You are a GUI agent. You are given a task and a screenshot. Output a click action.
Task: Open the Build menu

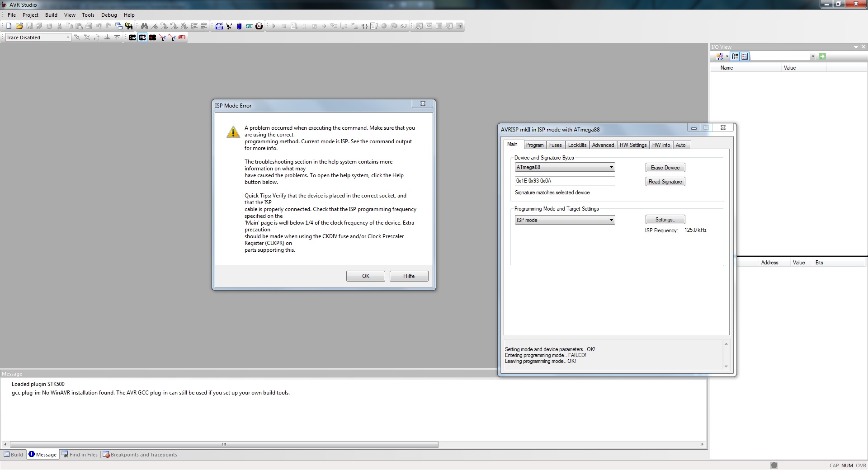pyautogui.click(x=51, y=15)
